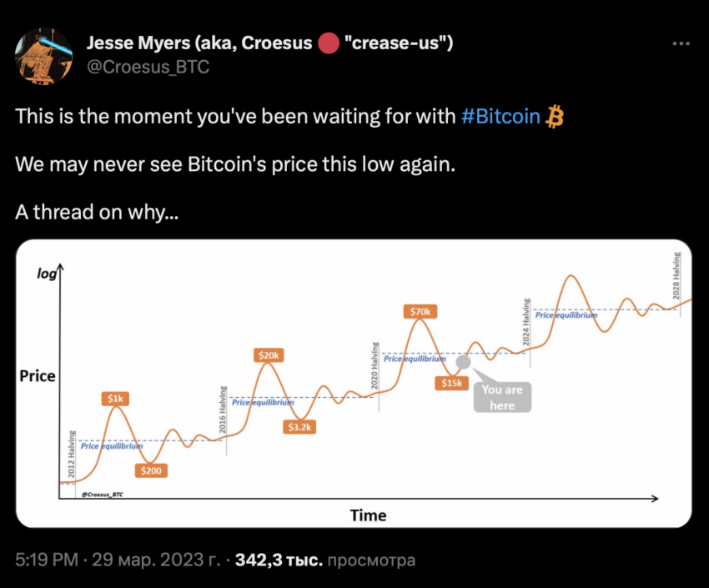The width and height of the screenshot is (709, 588).
Task: Click the red circle emoji in display name
Action: click(x=329, y=43)
